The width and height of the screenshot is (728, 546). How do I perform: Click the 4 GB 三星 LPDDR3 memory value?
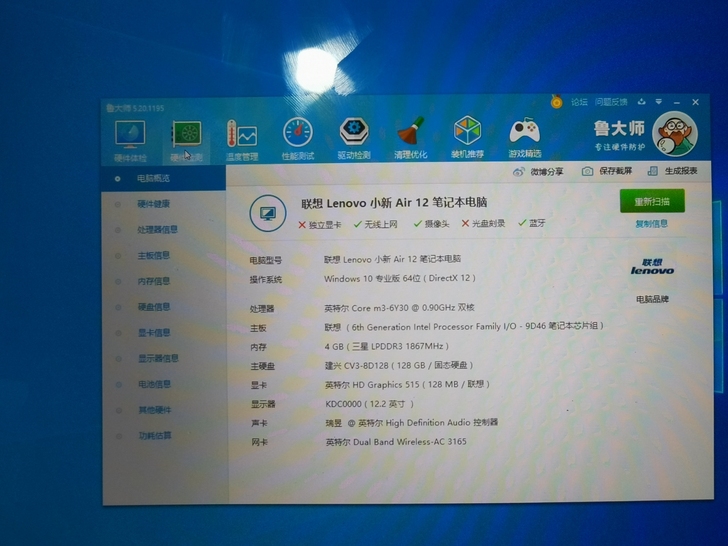387,346
